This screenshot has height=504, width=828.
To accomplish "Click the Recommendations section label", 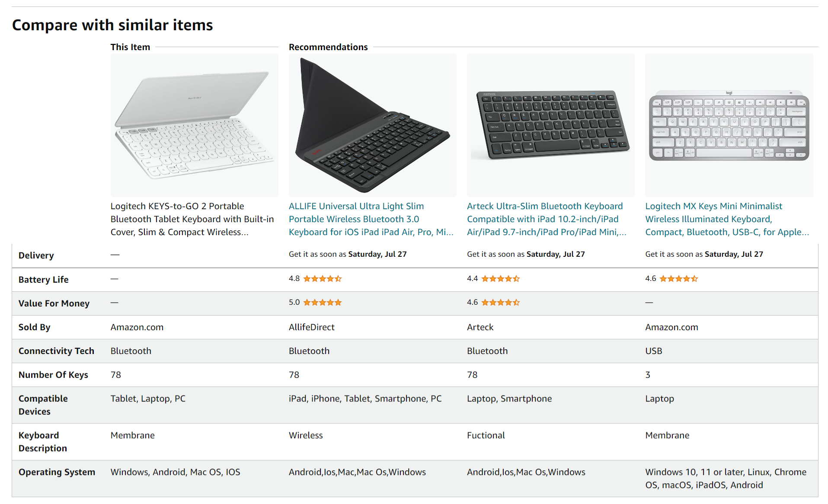I will pos(328,47).
